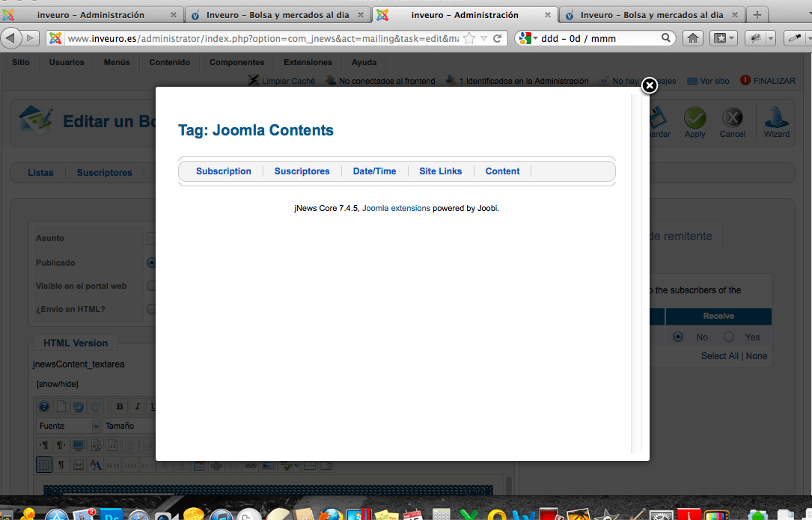Image resolution: width=812 pixels, height=520 pixels.
Task: Undo the last edit in editor
Action: (78, 406)
